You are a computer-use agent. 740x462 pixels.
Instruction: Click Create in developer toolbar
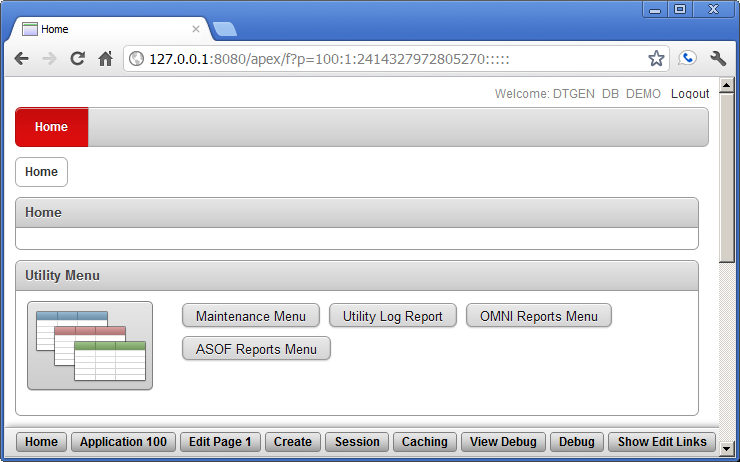(x=293, y=442)
